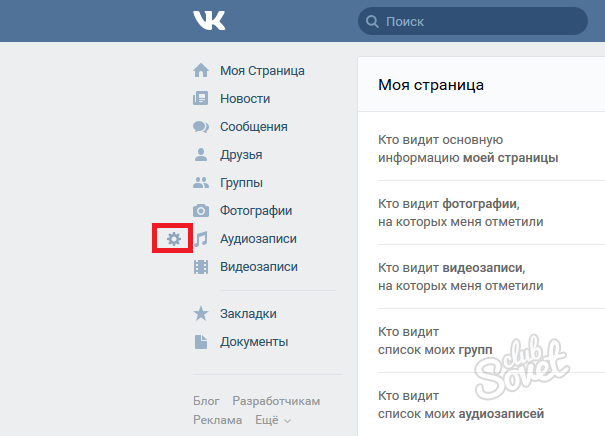The width and height of the screenshot is (605, 436).
Task: Open the Фотографии section
Action: (256, 211)
